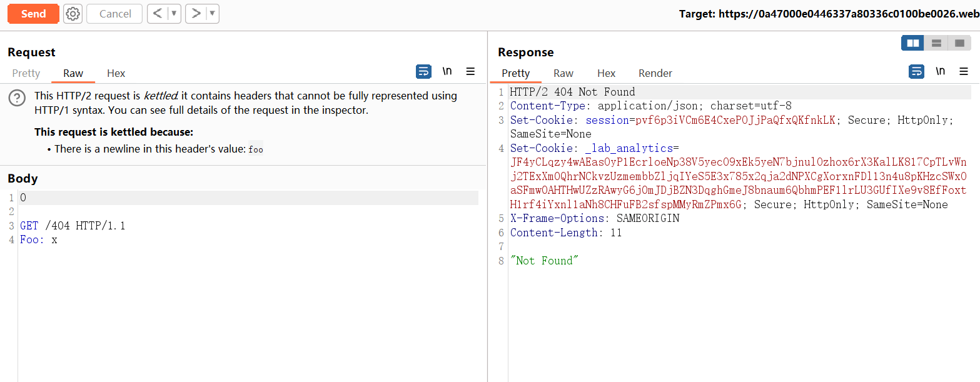980x382 pixels.
Task: Click the orange Send button
Action: tap(33, 14)
